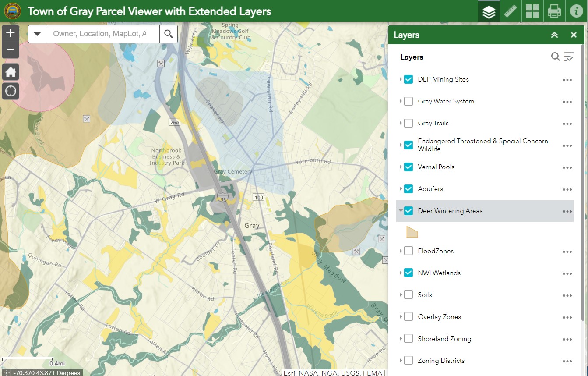Search layers with magnifier icon
Screen dimensions: 588x376
pos(555,57)
